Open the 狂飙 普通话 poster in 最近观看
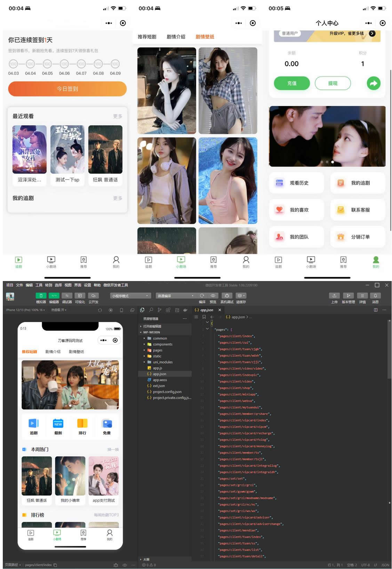The image size is (392, 569). pos(105,150)
